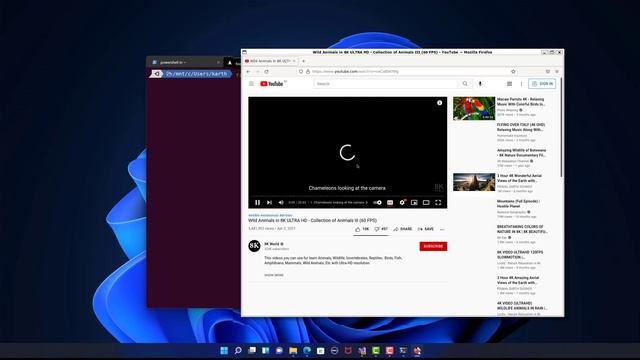Open the Widgets taskbar icon
This screenshot has height=360, width=640.
(x=266, y=351)
